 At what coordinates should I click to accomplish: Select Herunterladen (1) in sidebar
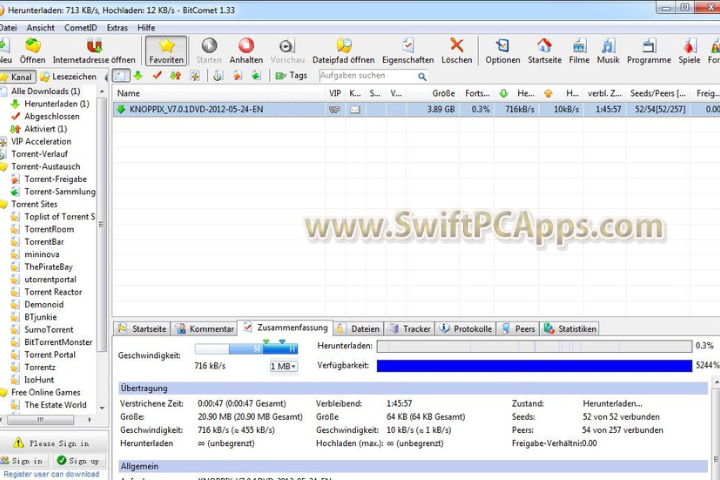click(56, 104)
